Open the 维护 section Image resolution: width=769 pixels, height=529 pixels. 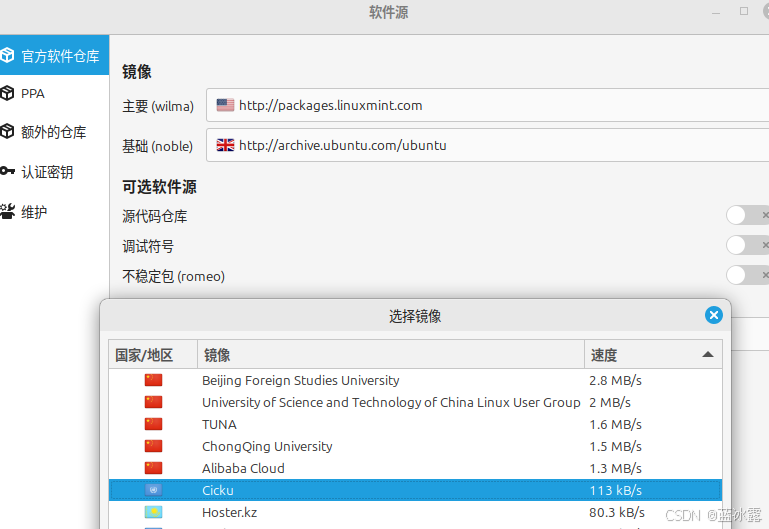click(54, 212)
